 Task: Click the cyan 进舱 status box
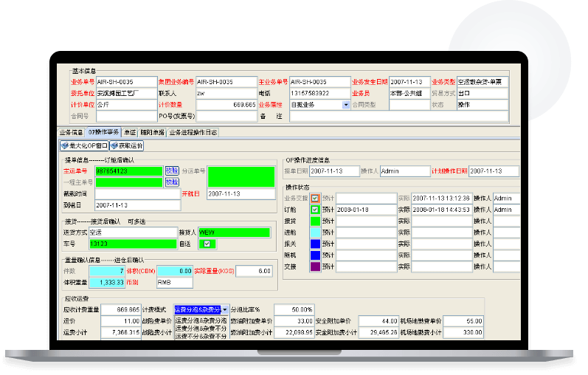(315, 233)
